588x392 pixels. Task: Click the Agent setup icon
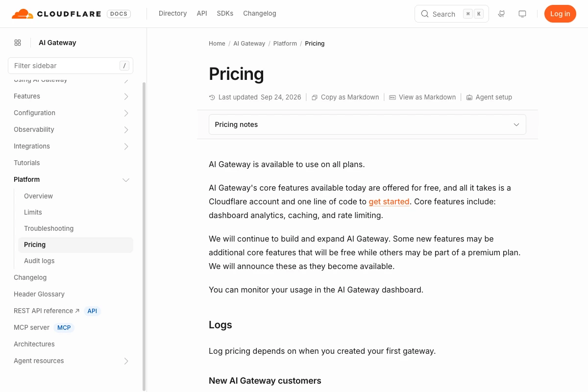point(469,98)
